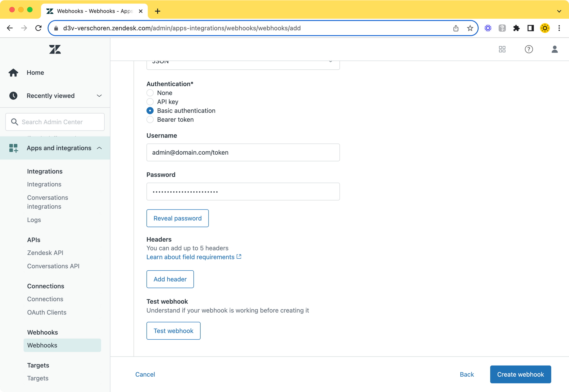This screenshot has height=392, width=569.
Task: Open the browser extensions puzzle icon
Action: 516,28
